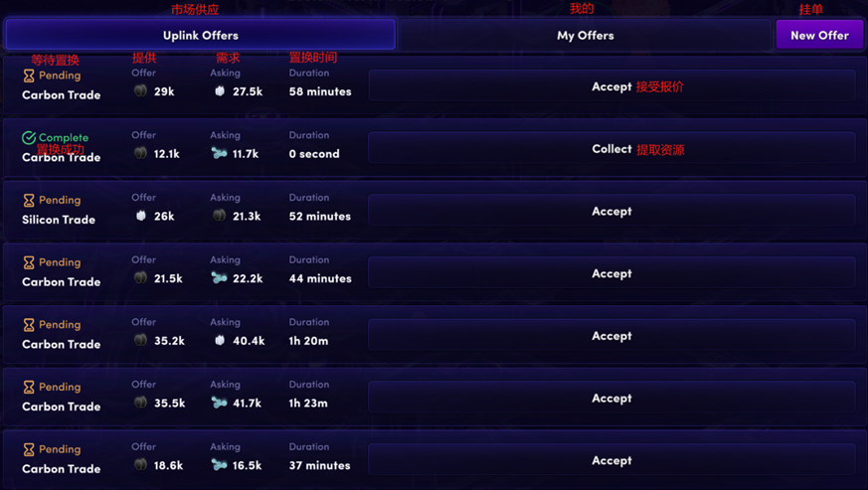The image size is (868, 490).
Task: Click the carbon icon beside the 35.2k offer
Action: pos(141,340)
